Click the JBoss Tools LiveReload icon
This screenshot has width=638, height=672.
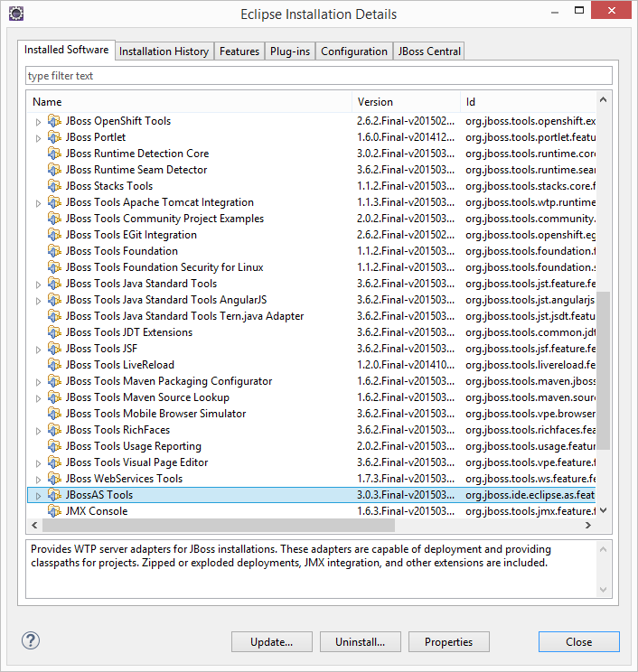coord(54,366)
